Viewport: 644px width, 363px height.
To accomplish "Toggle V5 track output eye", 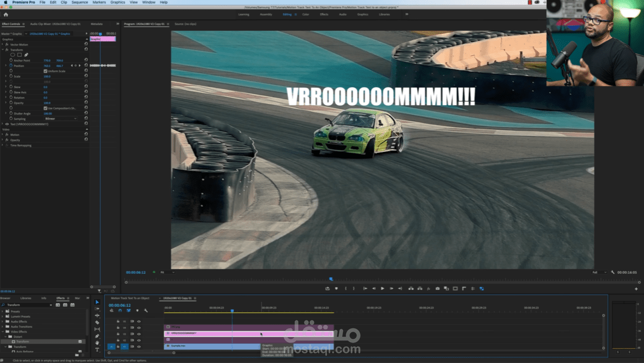I will pyautogui.click(x=139, y=322).
